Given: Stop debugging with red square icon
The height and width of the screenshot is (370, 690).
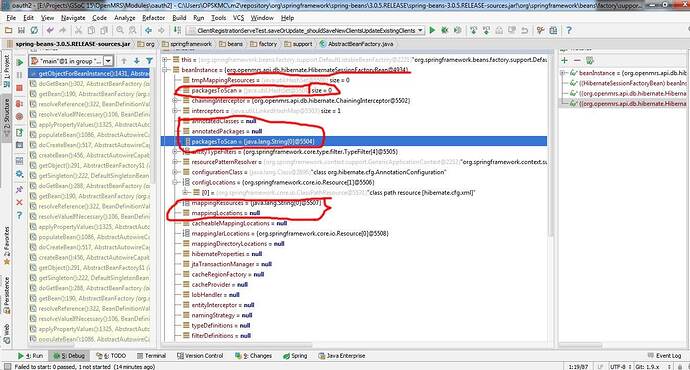Looking at the screenshot, I should [19, 88].
